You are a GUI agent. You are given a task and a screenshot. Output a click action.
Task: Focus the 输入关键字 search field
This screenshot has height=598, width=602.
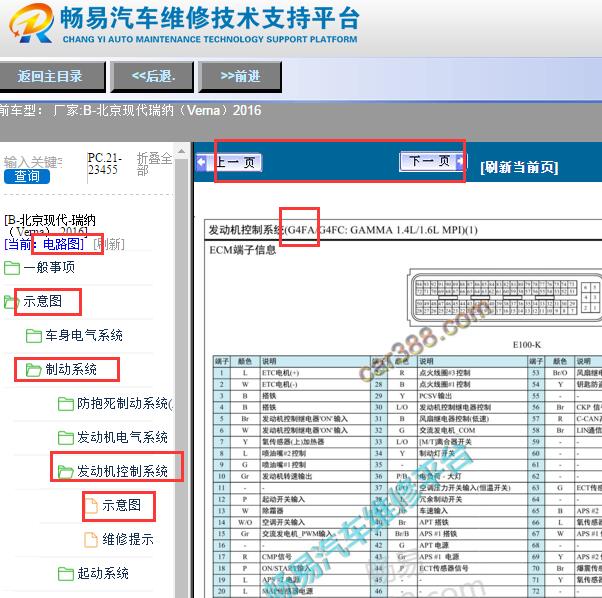tap(33, 162)
